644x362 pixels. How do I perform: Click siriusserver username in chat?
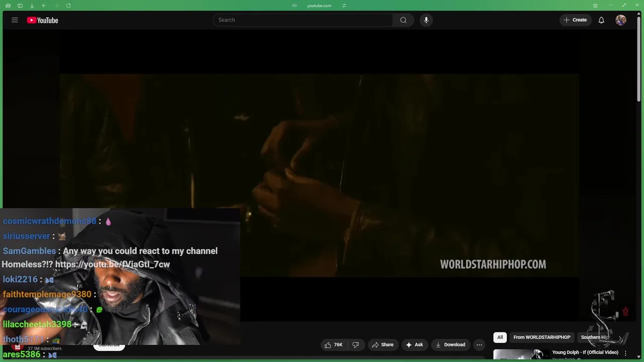[26, 236]
